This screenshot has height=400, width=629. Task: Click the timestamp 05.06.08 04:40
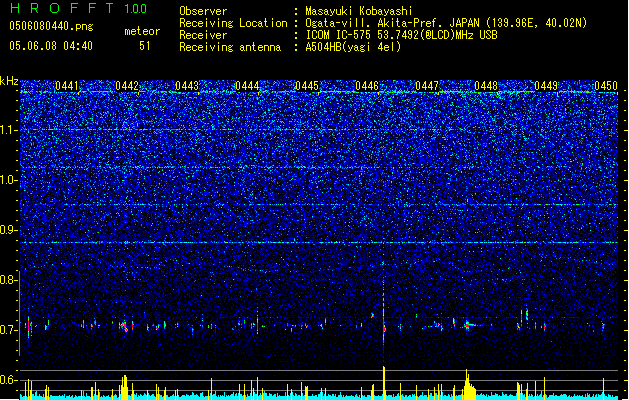pyautogui.click(x=51, y=46)
